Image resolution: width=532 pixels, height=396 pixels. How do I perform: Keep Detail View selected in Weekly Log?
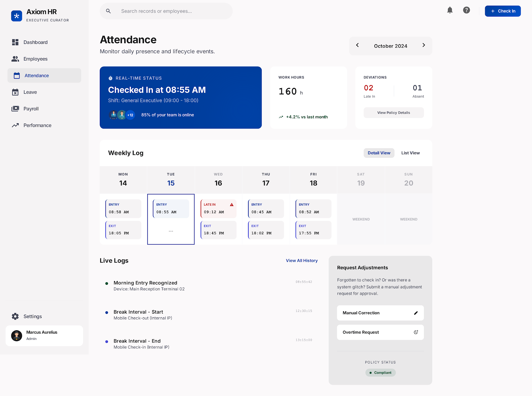(379, 153)
